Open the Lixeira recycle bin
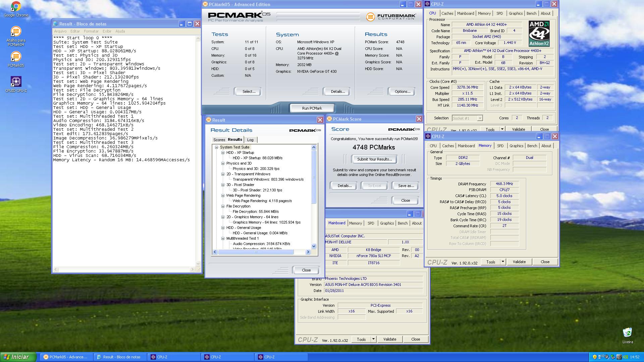This screenshot has height=362, width=644. point(628,336)
